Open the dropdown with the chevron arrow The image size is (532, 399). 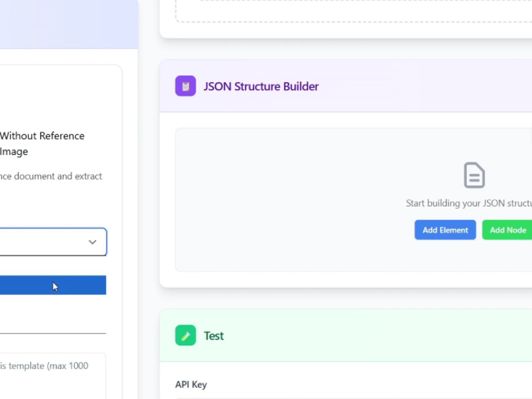pyautogui.click(x=53, y=242)
